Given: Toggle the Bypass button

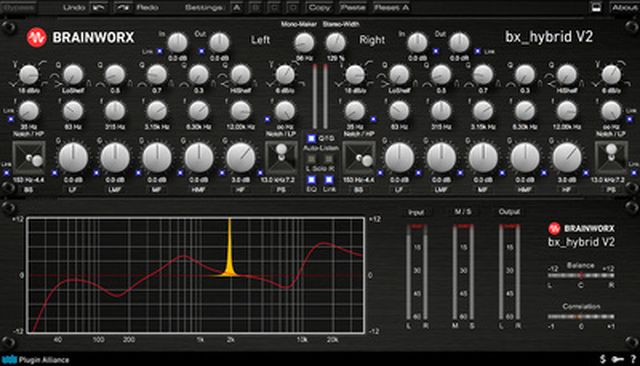Looking at the screenshot, I should [18, 7].
